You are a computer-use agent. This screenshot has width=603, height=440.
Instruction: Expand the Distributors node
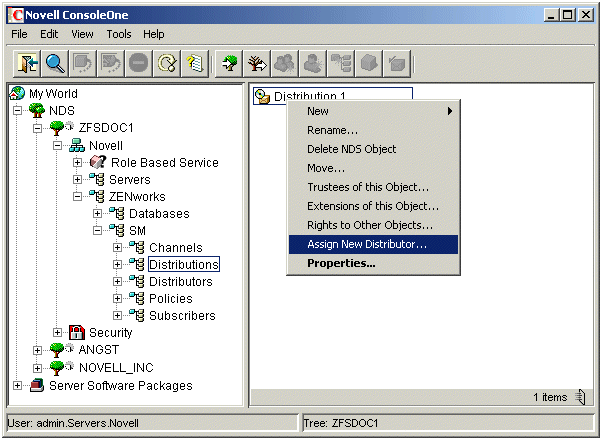[x=117, y=282]
